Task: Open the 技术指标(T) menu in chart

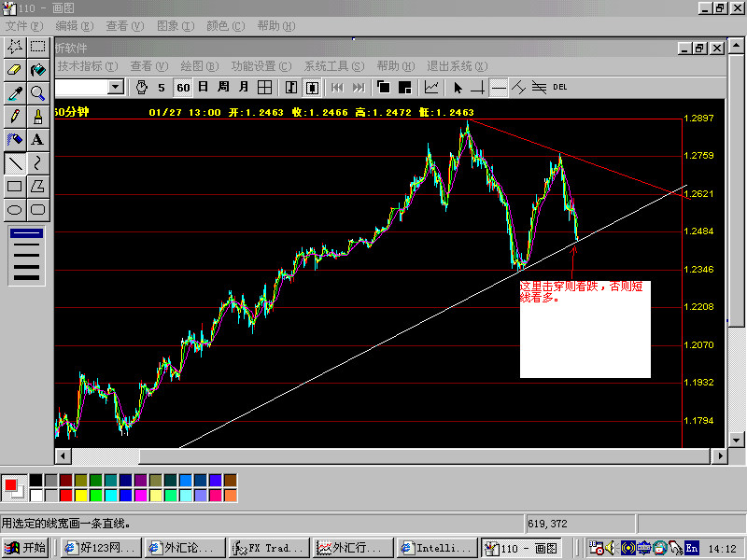Action: click(88, 66)
